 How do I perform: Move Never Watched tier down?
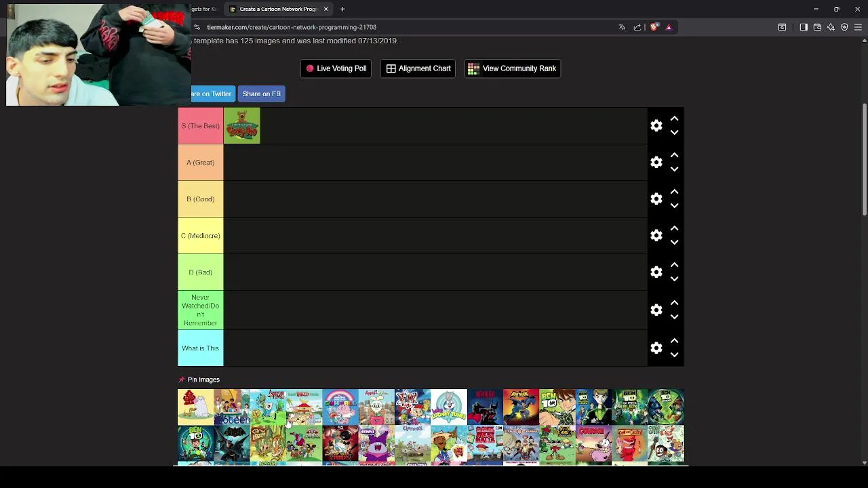pyautogui.click(x=674, y=317)
